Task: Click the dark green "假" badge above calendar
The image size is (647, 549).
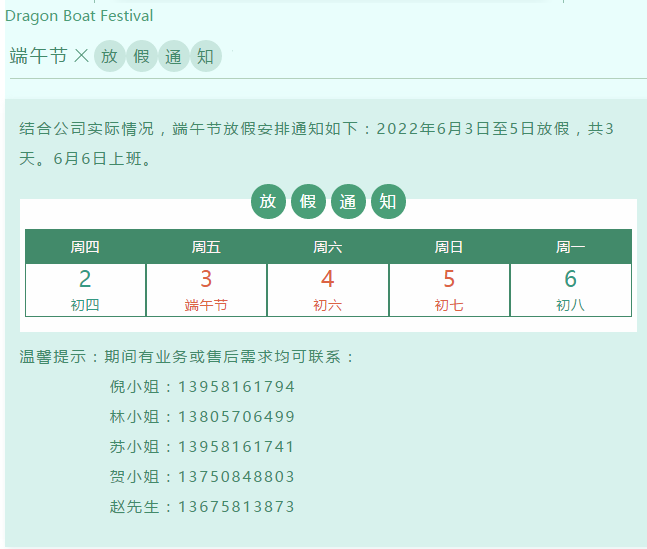Action: point(308,202)
